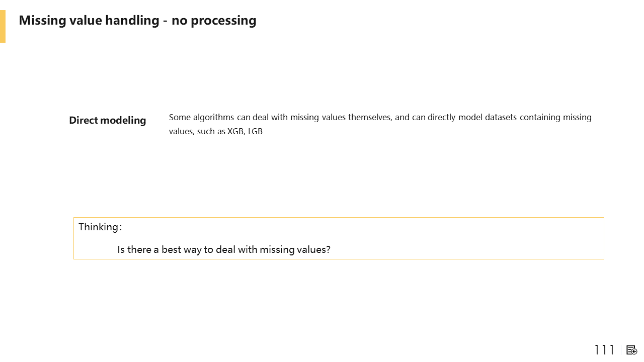This screenshot has width=644, height=362.
Task: Click the phrase "such as" on the second line
Action: point(211,132)
